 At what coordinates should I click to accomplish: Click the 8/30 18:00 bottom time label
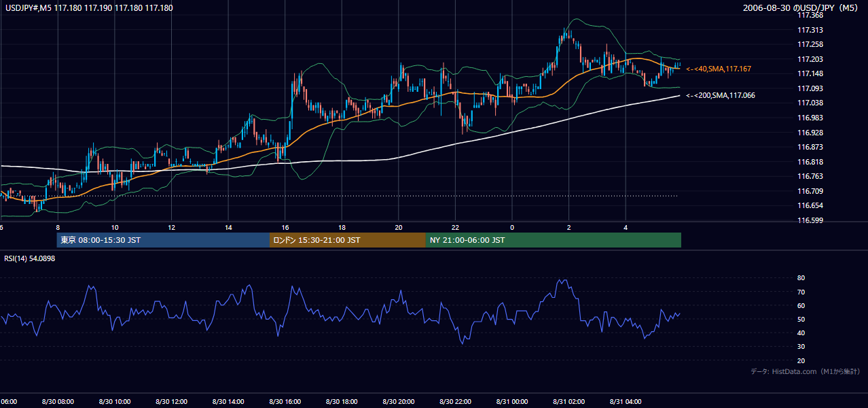coord(342,401)
